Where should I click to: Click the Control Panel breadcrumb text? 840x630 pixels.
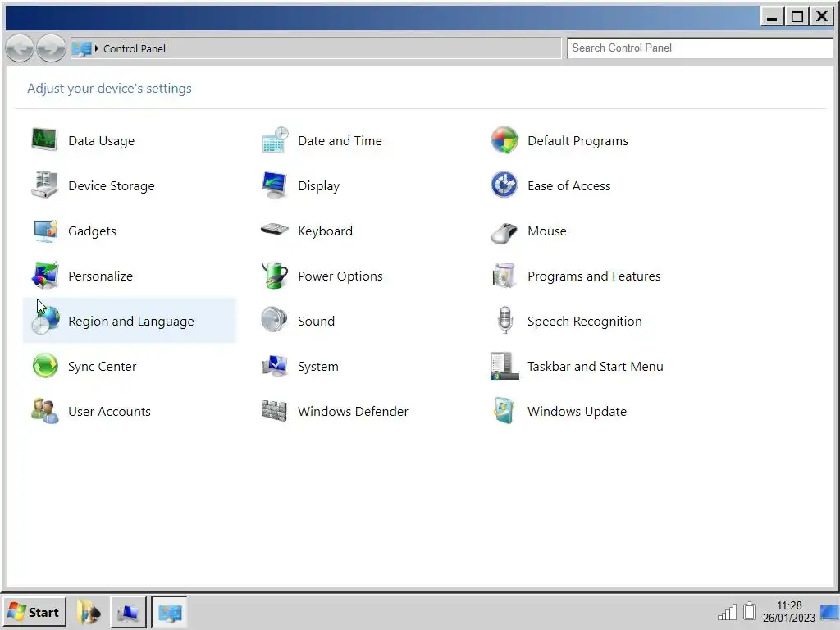point(135,48)
